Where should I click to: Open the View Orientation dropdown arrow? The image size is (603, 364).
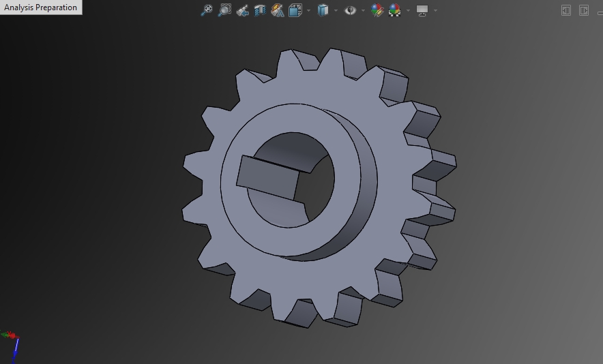308,10
